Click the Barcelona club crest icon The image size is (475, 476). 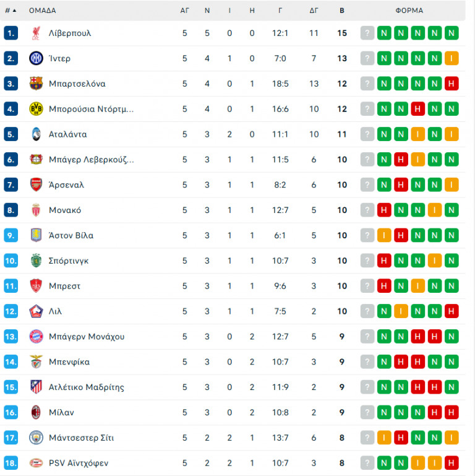point(36,84)
